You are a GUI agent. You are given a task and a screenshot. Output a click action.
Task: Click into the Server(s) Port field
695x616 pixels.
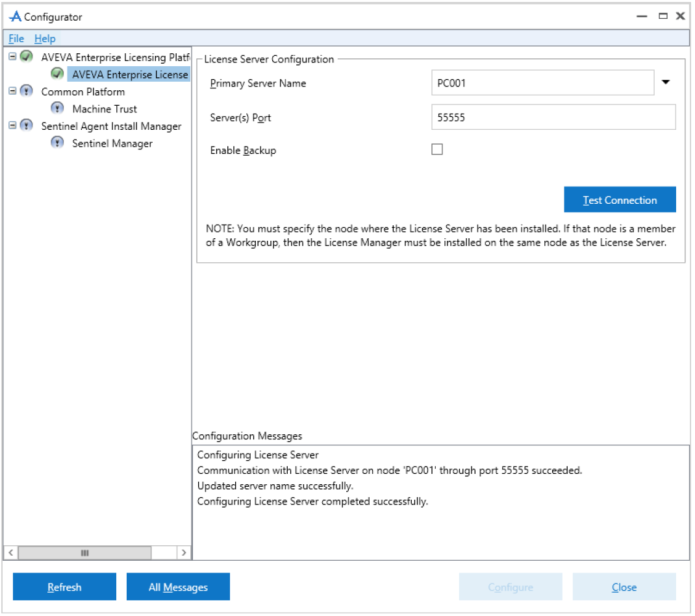555,117
